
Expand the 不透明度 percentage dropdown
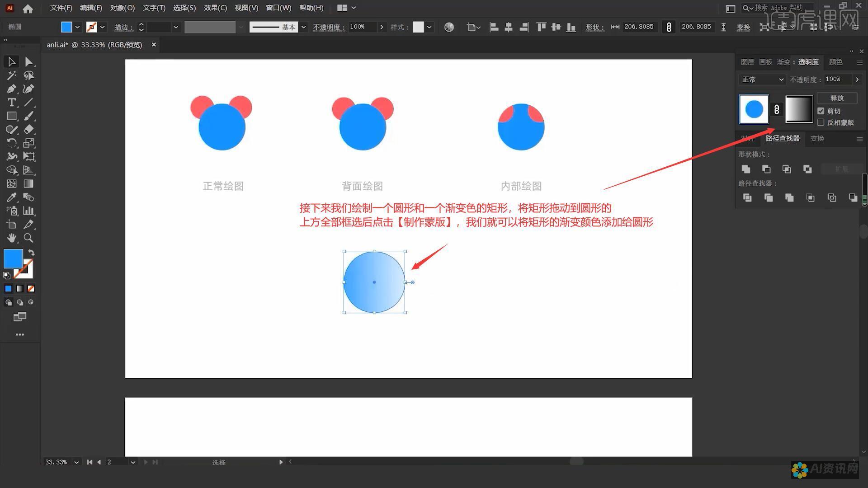coord(381,27)
